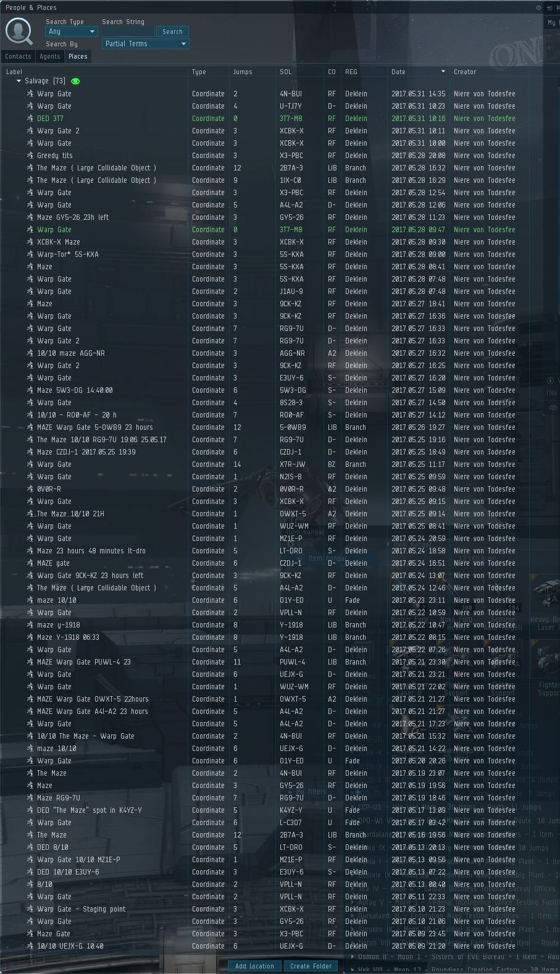Click the magnifier search icon in People & Places
The width and height of the screenshot is (560, 974).
click(x=19, y=31)
